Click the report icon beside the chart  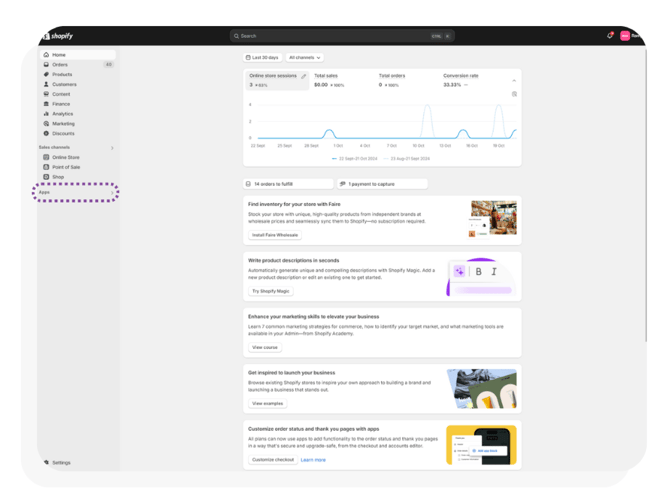[514, 94]
